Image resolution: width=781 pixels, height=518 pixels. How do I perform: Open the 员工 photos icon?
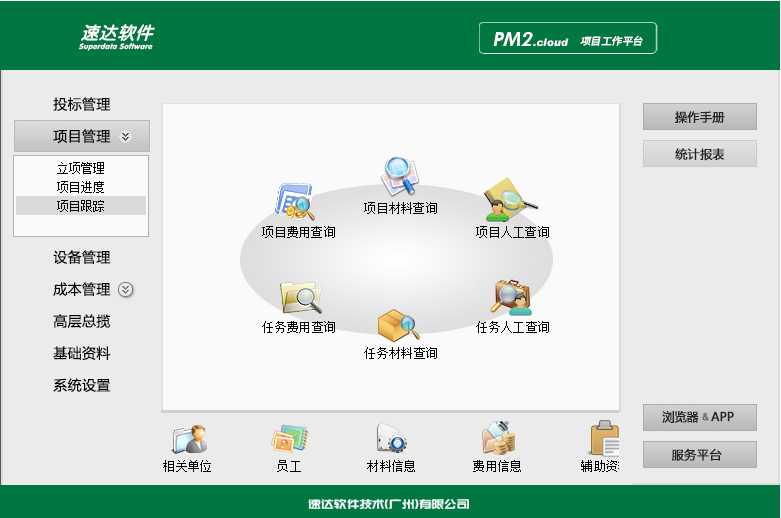click(x=289, y=438)
